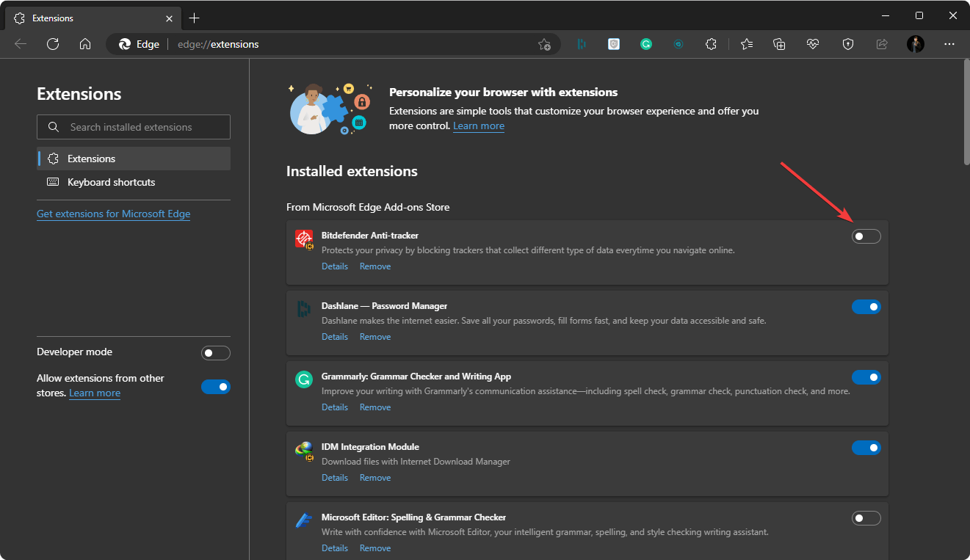Remove Grammarly extension
The width and height of the screenshot is (970, 560).
pos(375,407)
